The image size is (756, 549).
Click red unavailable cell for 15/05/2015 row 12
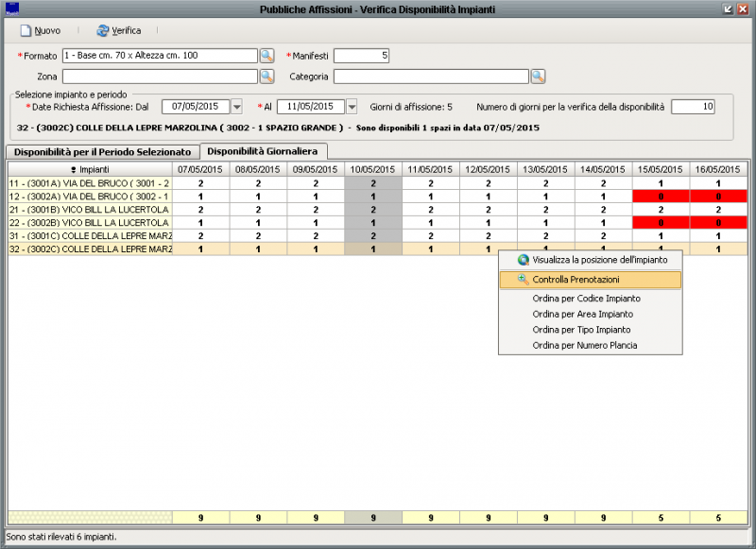(x=661, y=196)
